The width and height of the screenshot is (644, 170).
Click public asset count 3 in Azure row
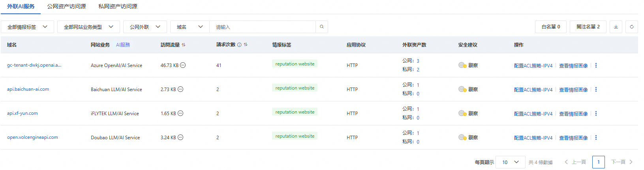coord(418,61)
